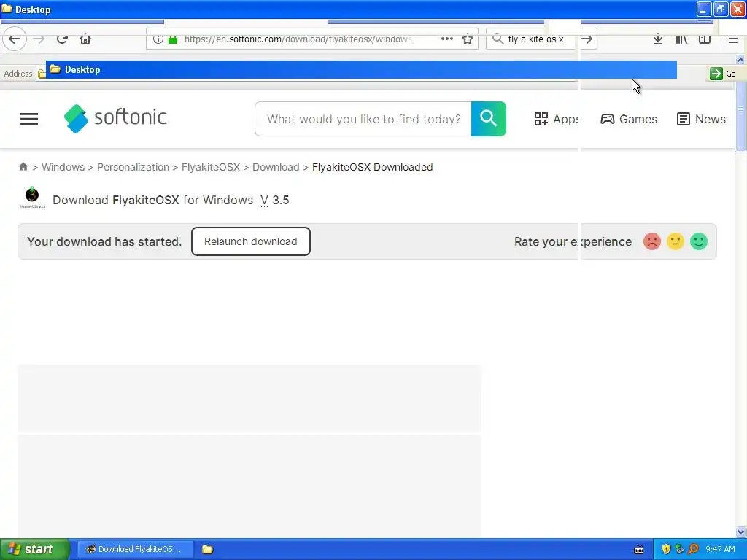Open the browser home page

pyautogui.click(x=85, y=40)
